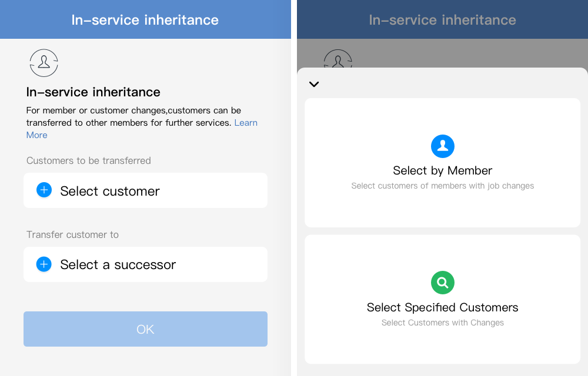The height and width of the screenshot is (376, 588).
Task: Click the Customers to be transferred label
Action: pyautogui.click(x=89, y=160)
